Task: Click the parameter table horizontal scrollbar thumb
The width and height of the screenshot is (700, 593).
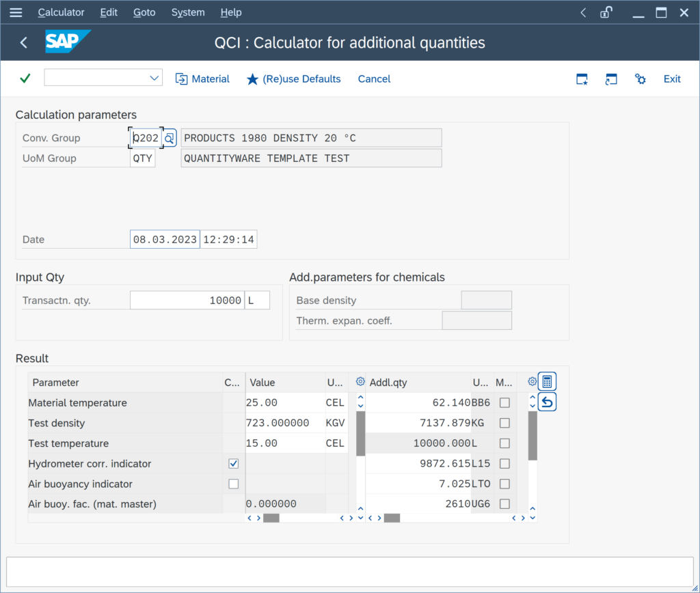Action: (271, 518)
